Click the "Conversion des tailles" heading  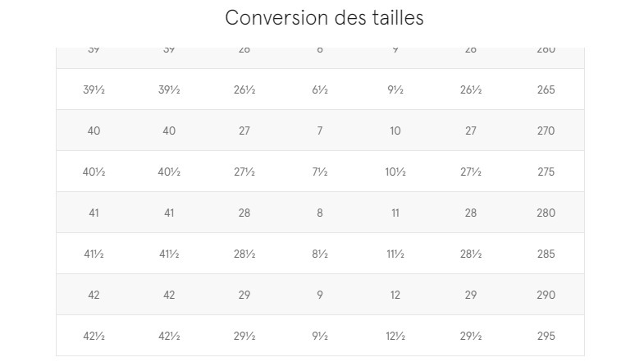324,18
